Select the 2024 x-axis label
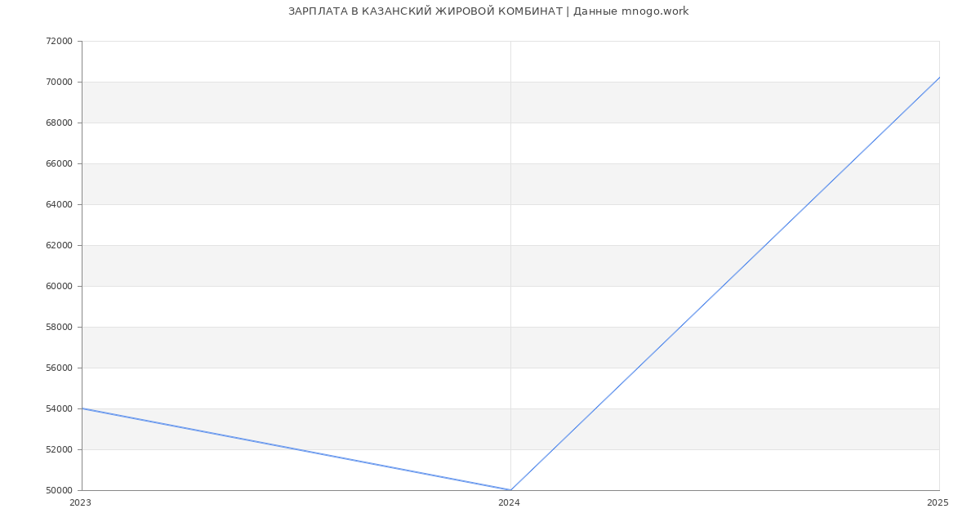980x531 pixels. point(509,503)
